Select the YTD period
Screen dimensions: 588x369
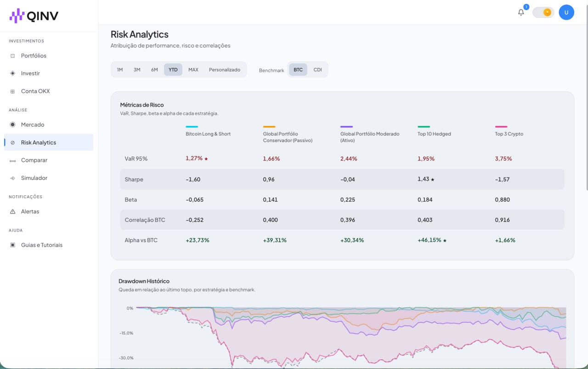173,70
